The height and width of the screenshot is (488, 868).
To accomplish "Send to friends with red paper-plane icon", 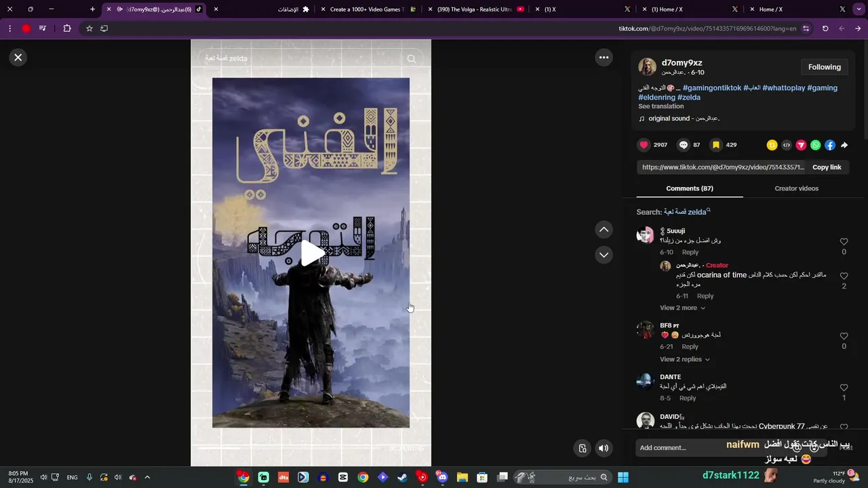I will (801, 145).
